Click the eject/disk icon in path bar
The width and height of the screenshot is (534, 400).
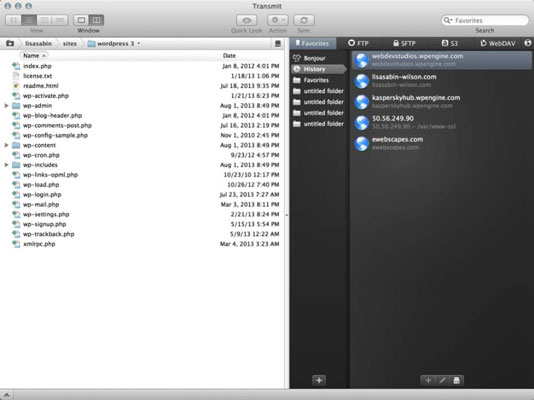coord(278,44)
